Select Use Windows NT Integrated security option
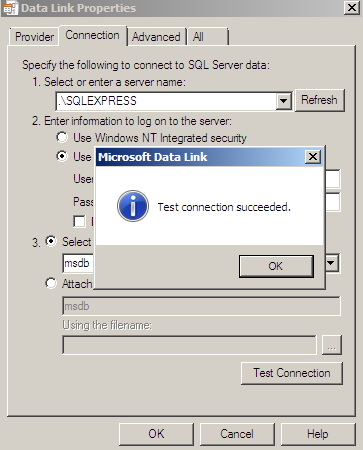Viewport: 363px width, 450px height. click(62, 137)
